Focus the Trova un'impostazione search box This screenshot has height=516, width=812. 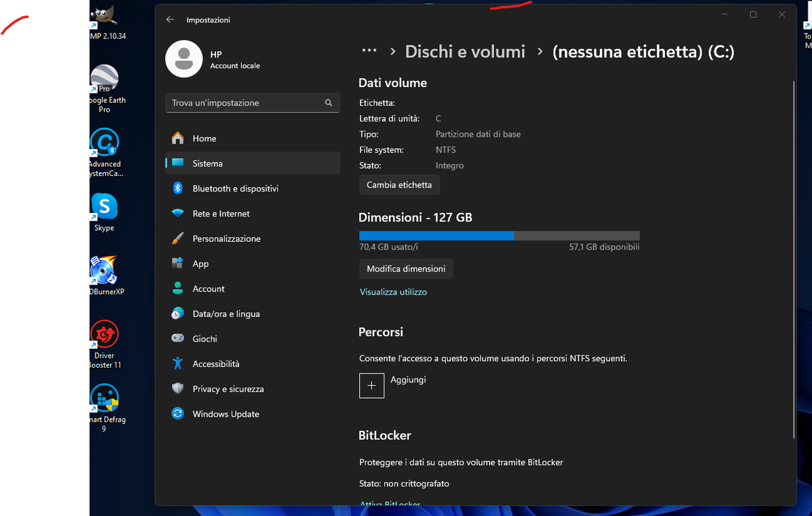click(x=253, y=103)
